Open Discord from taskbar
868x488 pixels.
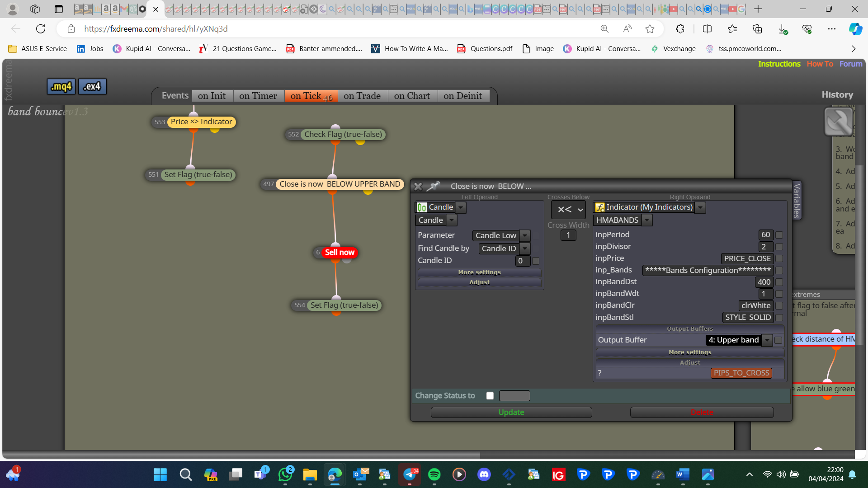coord(484,474)
